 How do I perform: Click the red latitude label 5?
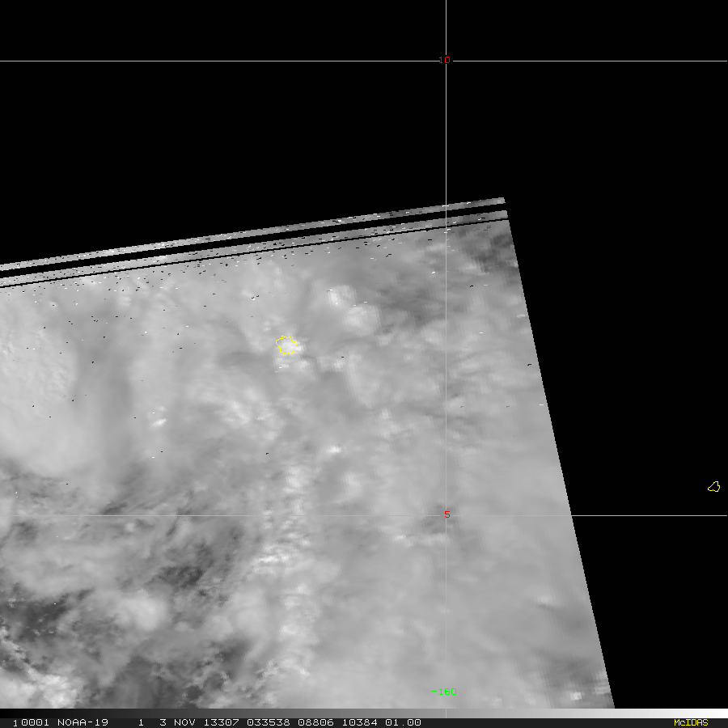pyautogui.click(x=447, y=514)
